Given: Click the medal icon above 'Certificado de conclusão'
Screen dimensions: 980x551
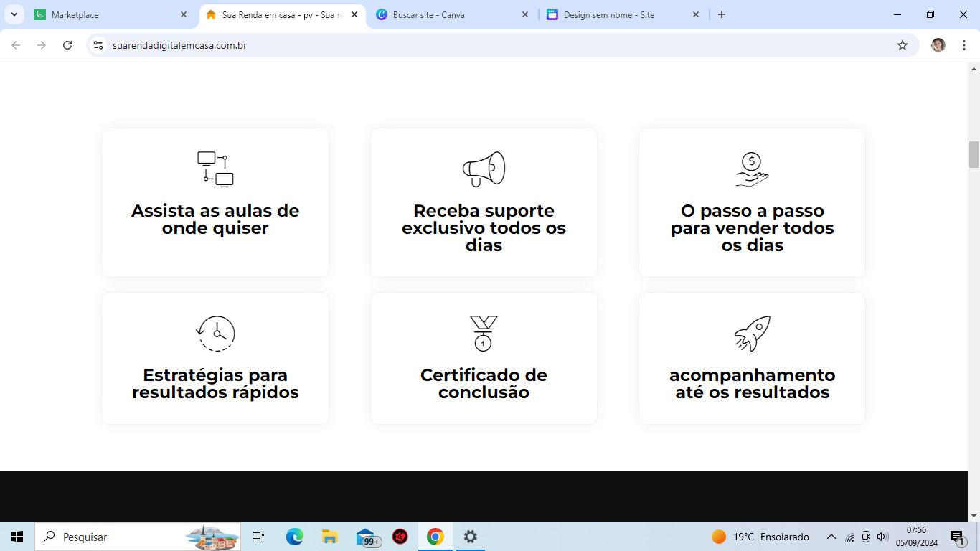Looking at the screenshot, I should tap(484, 334).
